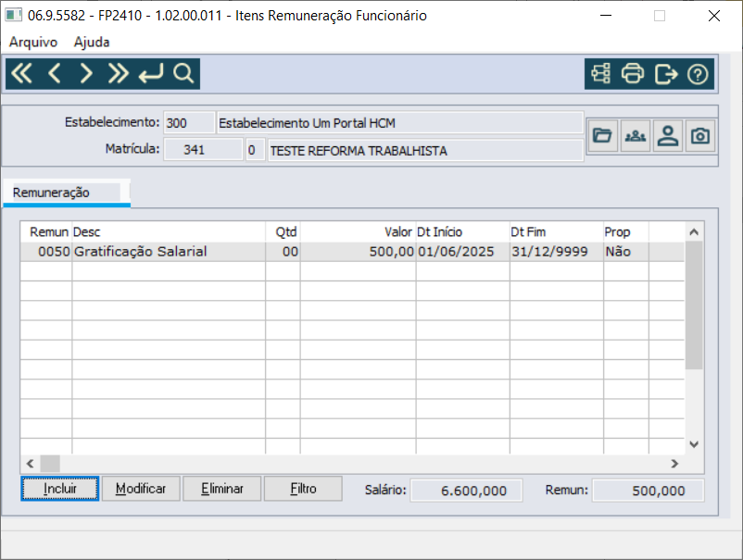Screen dimensions: 743x560
Task: Click the Desc column header
Action: click(x=169, y=232)
